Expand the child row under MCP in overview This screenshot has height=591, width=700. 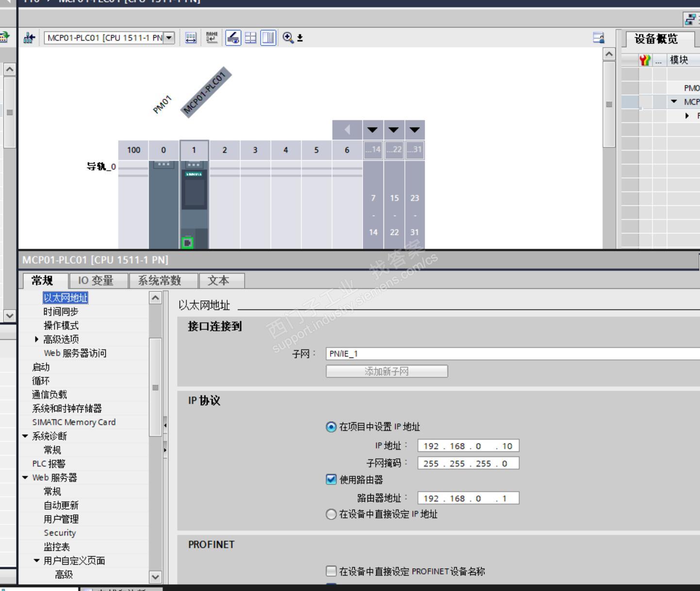tap(687, 115)
